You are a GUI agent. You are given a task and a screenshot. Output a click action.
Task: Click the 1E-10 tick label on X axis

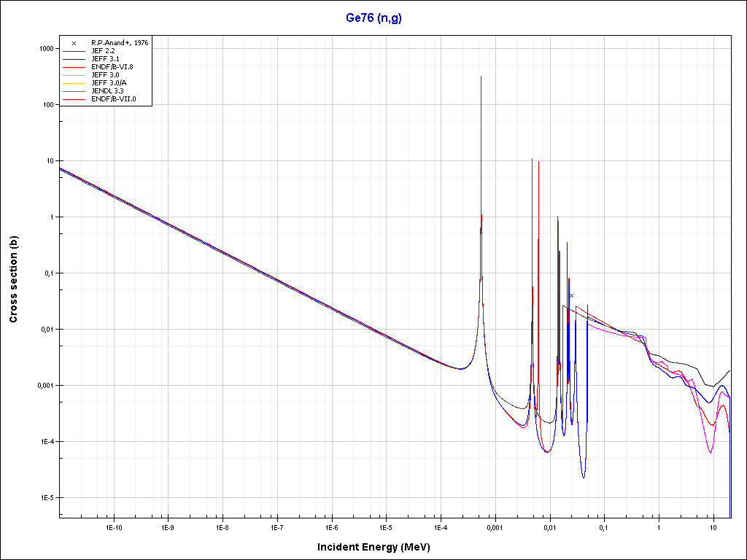pyautogui.click(x=112, y=526)
